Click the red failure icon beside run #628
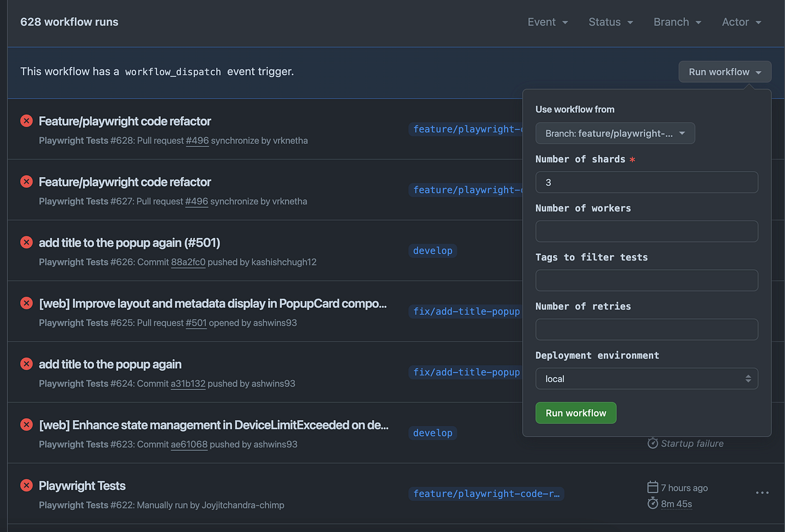785x532 pixels. pyautogui.click(x=26, y=121)
